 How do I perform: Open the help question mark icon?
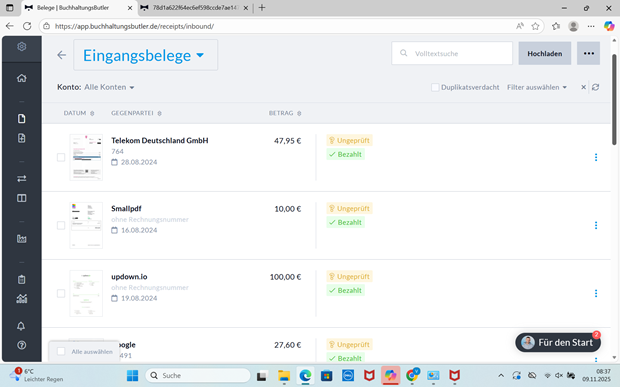[21, 345]
